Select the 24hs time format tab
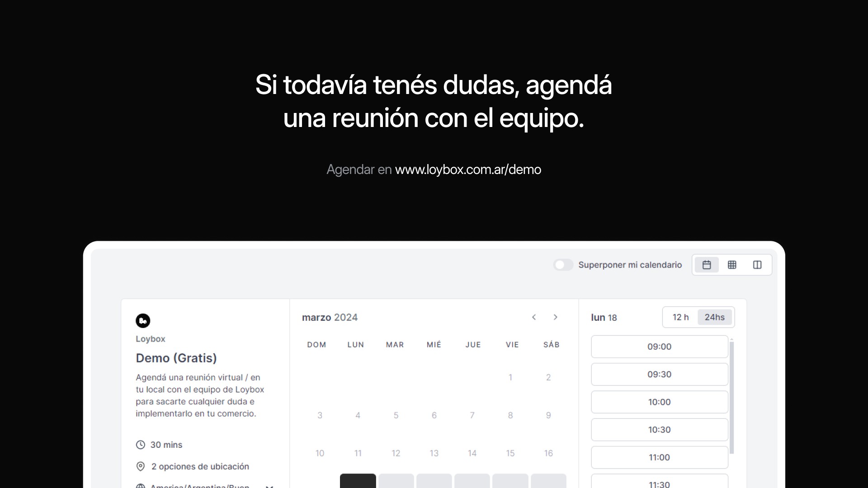The image size is (868, 488). (715, 317)
